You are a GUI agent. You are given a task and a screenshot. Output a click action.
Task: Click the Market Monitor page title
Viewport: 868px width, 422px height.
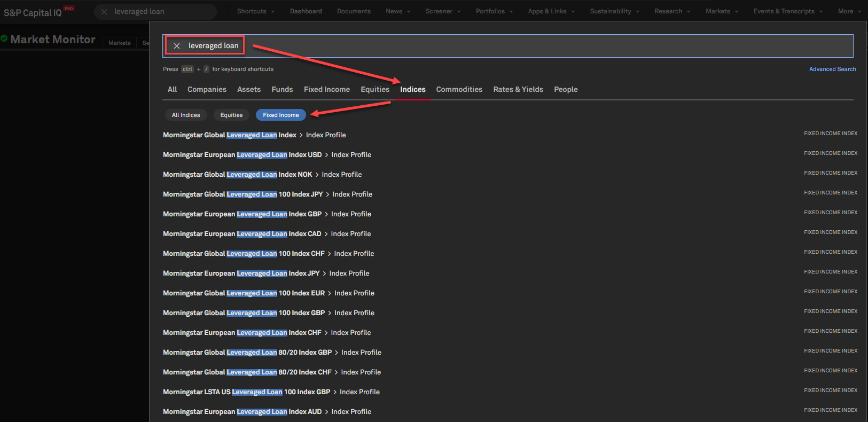tap(53, 40)
